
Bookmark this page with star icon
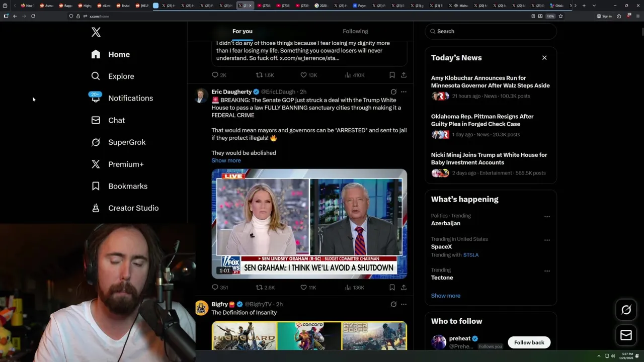(560, 16)
